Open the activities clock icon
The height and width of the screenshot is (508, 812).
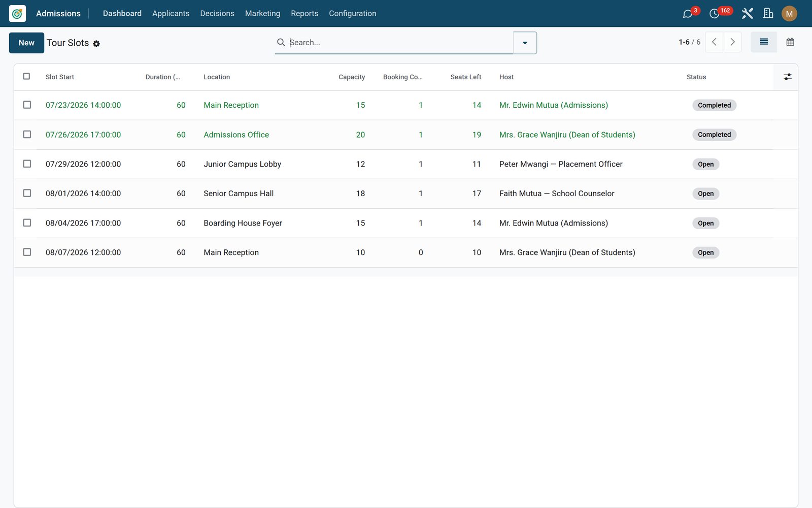(x=714, y=14)
